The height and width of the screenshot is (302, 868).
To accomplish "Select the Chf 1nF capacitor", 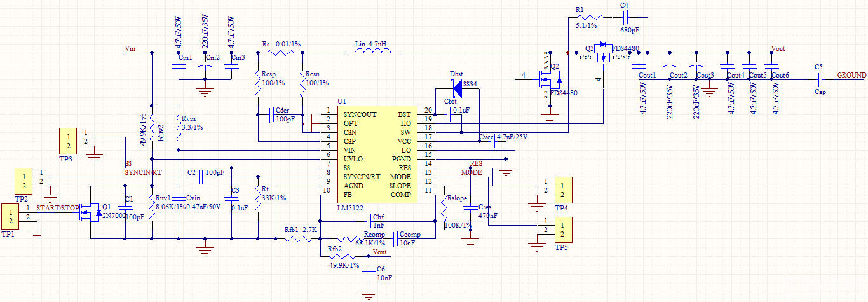I will [368, 221].
